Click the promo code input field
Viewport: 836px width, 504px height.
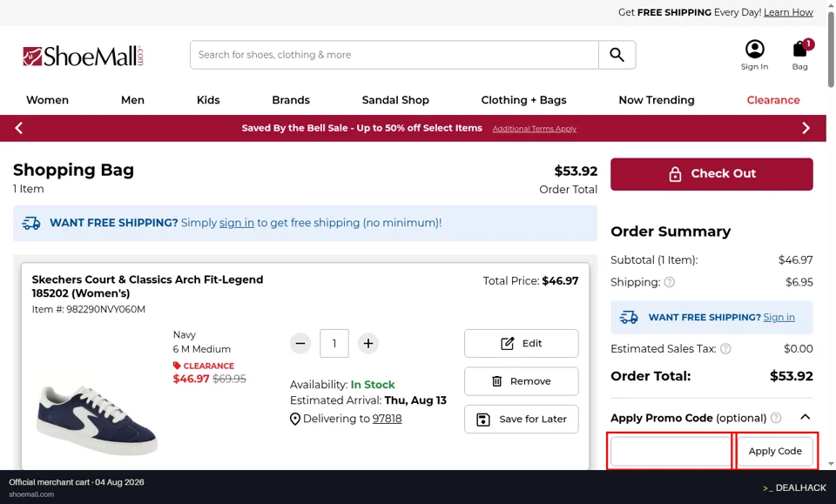[x=671, y=451]
